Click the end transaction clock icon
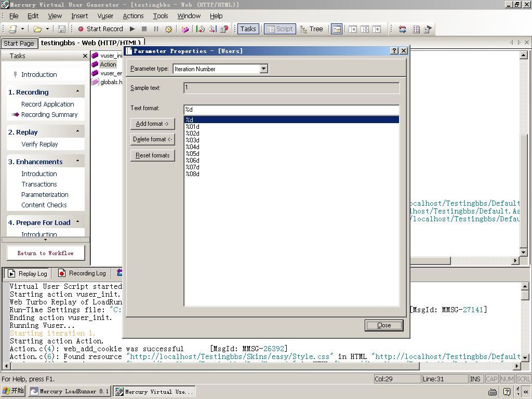This screenshot has width=532, height=399. click(212, 29)
